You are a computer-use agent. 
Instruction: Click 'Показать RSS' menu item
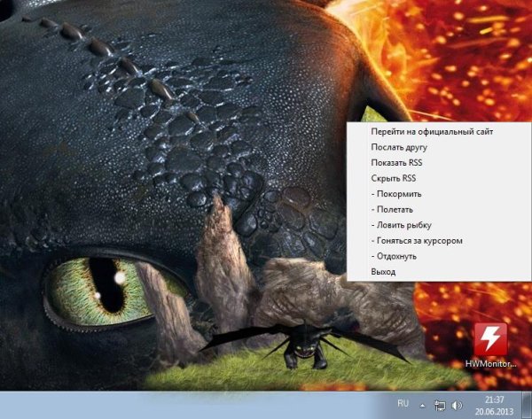tap(439, 163)
